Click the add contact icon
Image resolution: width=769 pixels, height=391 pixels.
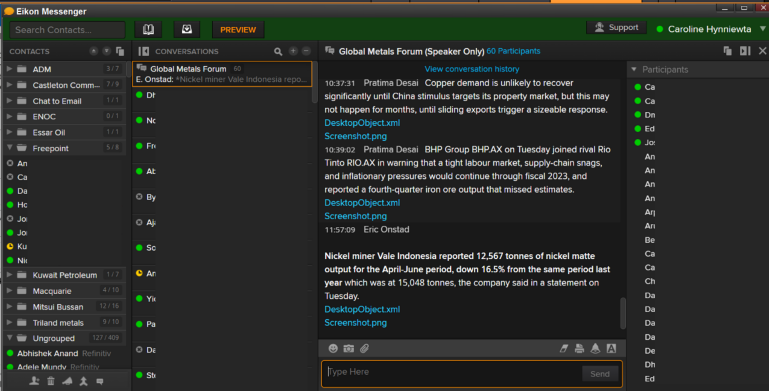coord(34,381)
